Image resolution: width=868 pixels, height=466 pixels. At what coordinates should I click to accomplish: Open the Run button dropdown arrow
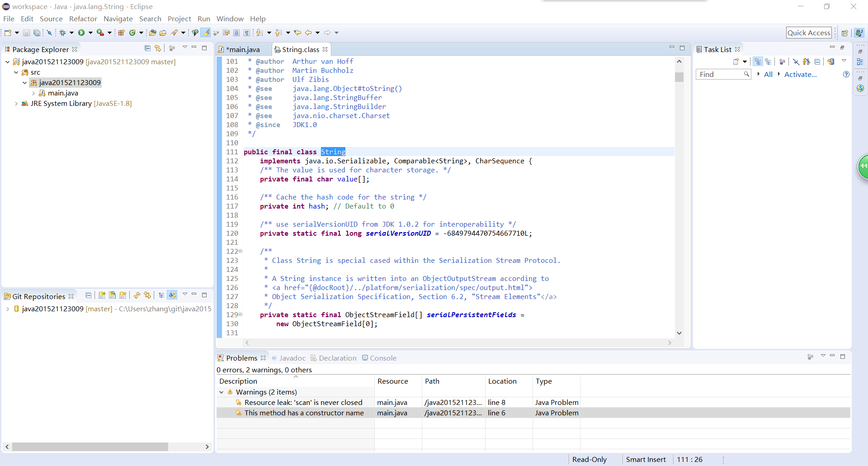point(90,33)
